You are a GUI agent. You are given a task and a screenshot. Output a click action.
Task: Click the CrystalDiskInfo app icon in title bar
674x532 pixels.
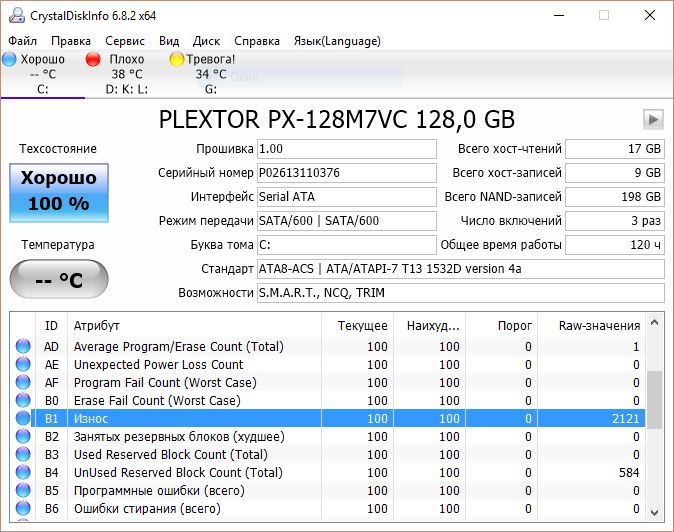point(17,15)
